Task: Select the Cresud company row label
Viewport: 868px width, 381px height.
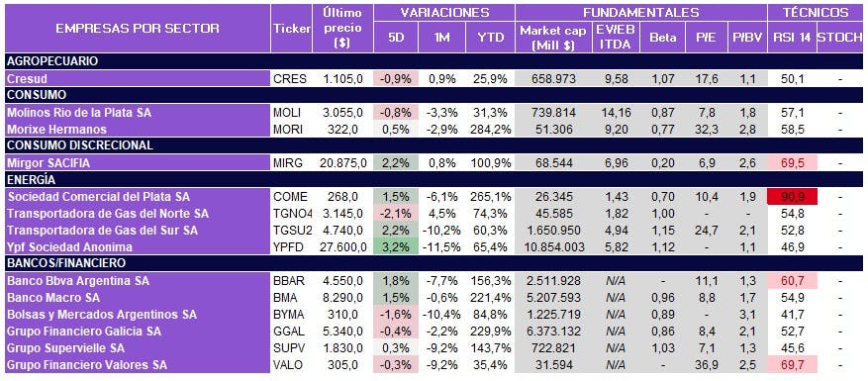Action: 138,78
